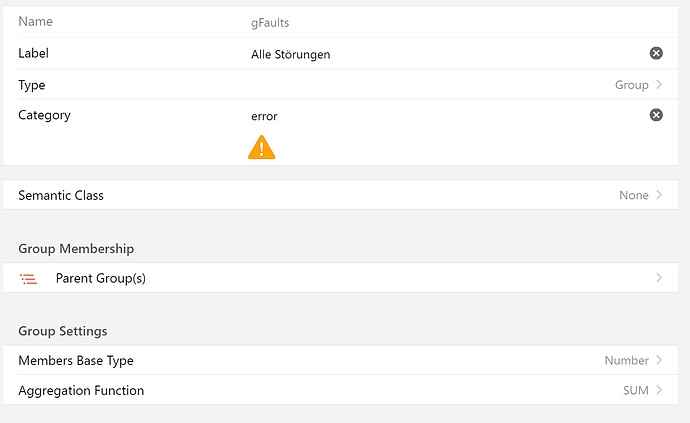Clear the Category field value
This screenshot has width=690, height=423.
click(x=656, y=115)
